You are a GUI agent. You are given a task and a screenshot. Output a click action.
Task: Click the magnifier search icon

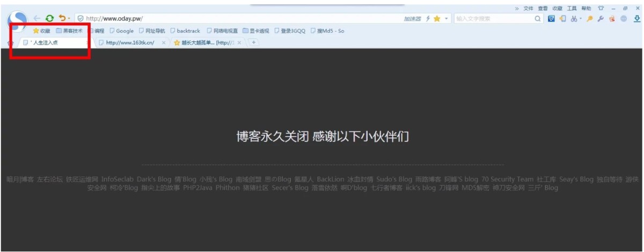(538, 18)
